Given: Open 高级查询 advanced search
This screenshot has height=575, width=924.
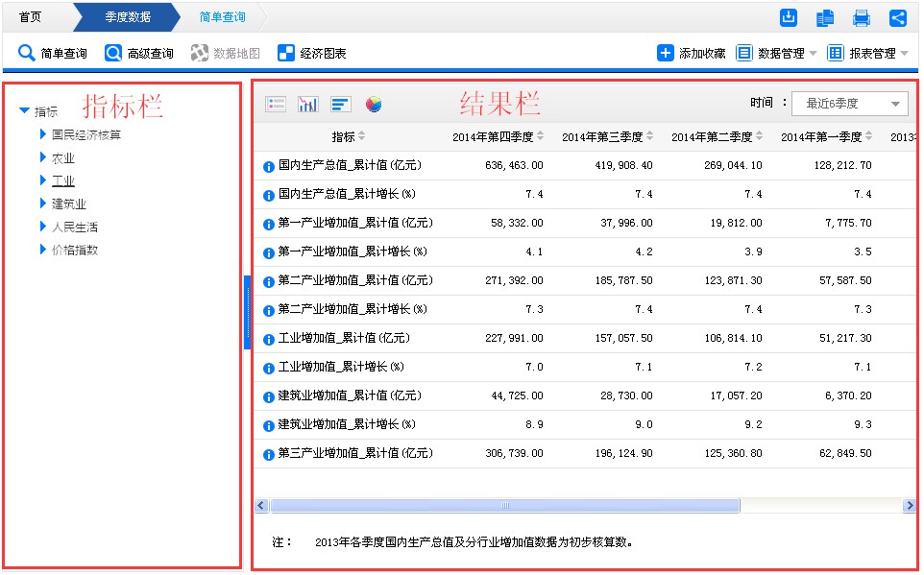Looking at the screenshot, I should click(x=138, y=53).
